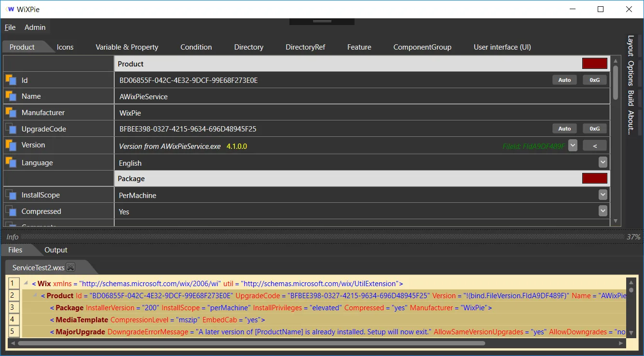Click the icon next to the Name row

coord(11,96)
